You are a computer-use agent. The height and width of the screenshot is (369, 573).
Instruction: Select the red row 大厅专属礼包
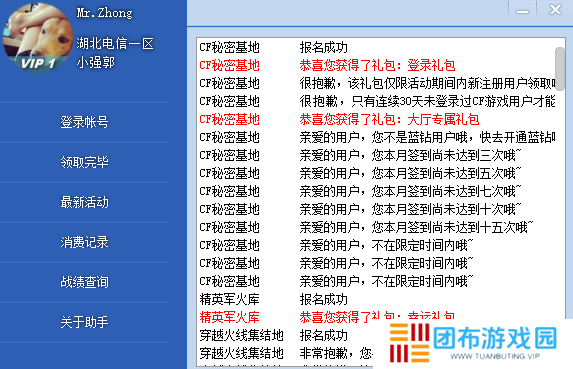click(376, 119)
